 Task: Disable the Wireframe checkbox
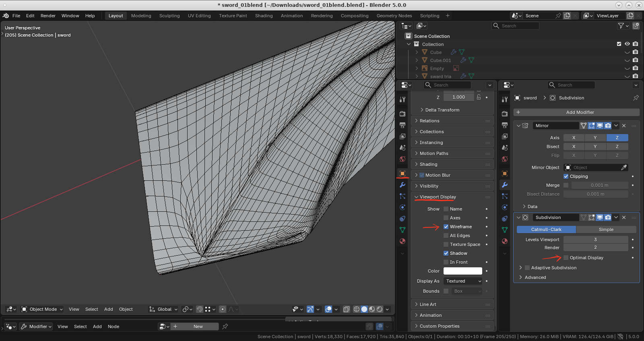pos(446,227)
